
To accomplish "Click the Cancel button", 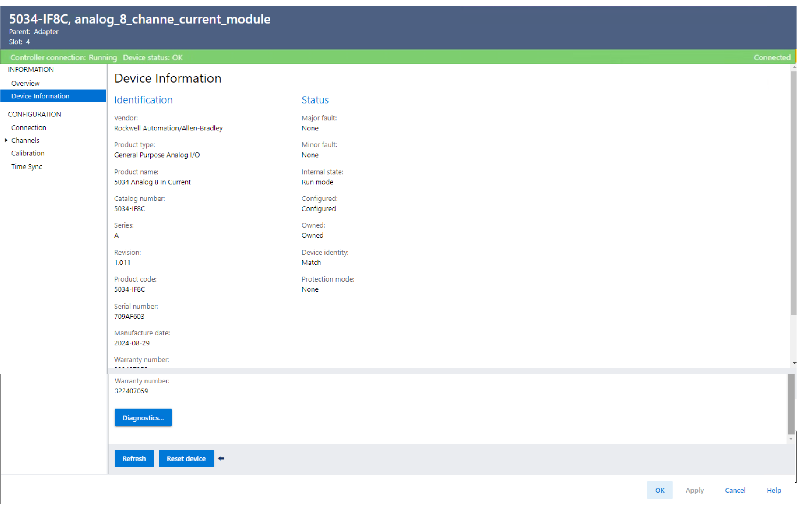I will pos(735,490).
